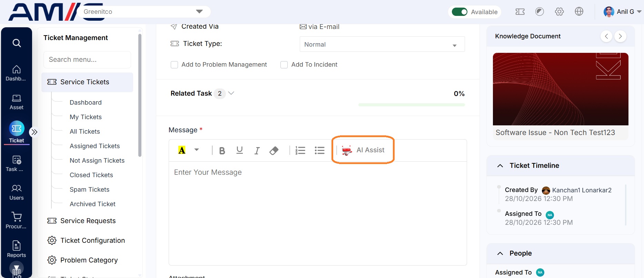
Task: Open My Tickets in the menu
Action: point(86,117)
